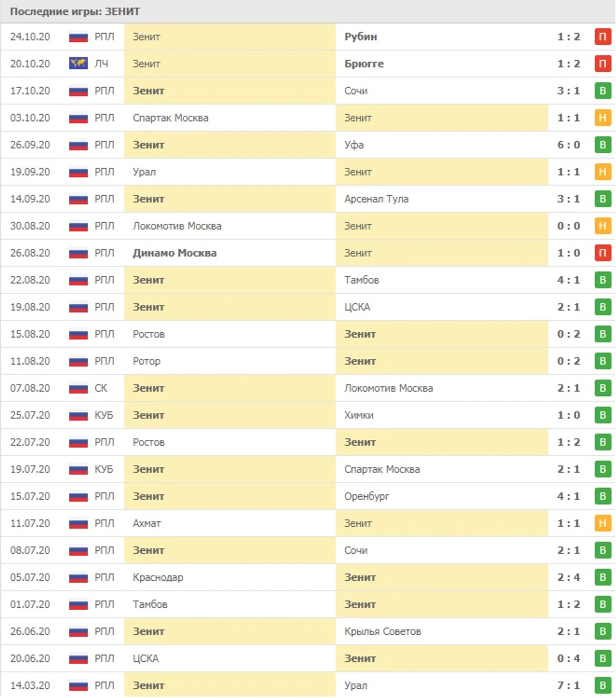Click the Оренбург team name
The height and width of the screenshot is (698, 616).
coord(366,496)
